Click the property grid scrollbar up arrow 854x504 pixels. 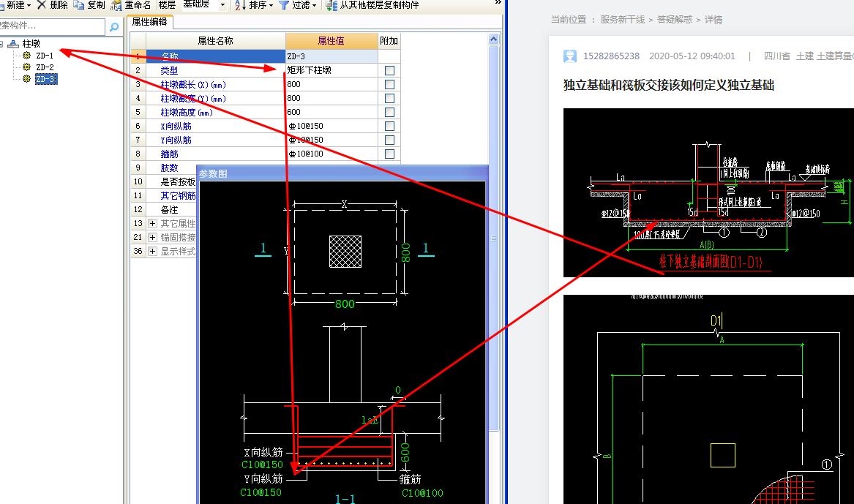[x=493, y=40]
